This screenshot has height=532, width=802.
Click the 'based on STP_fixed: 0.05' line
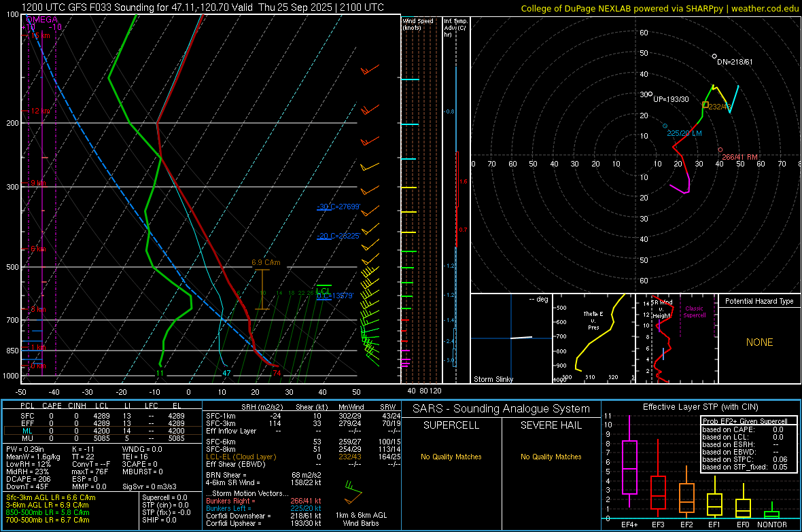[x=745, y=467]
